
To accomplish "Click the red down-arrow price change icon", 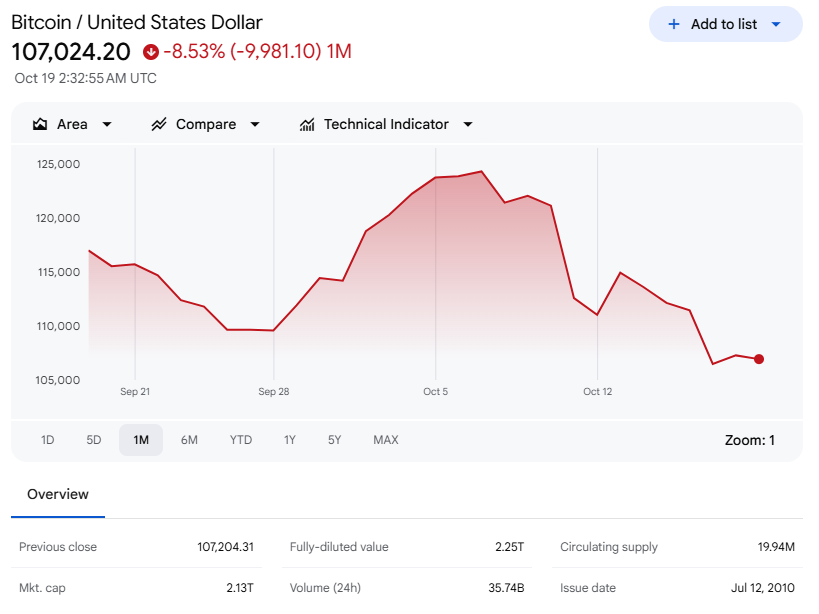I will 151,52.
